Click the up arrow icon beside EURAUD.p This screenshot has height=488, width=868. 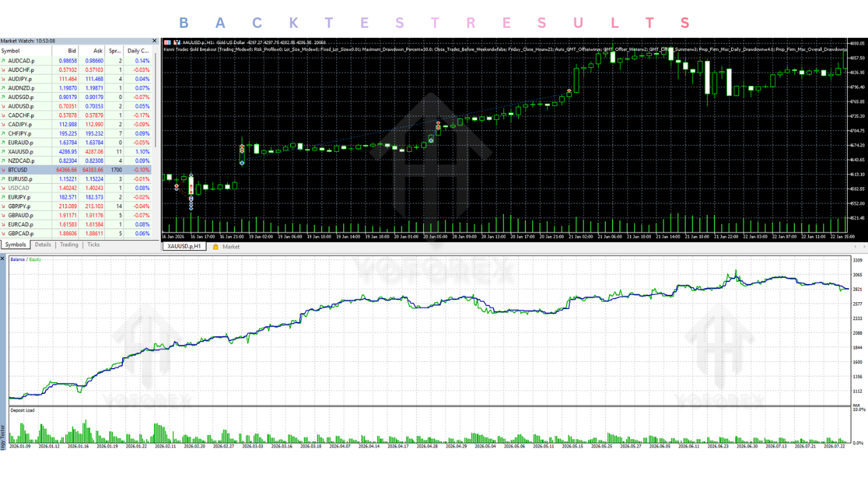pyautogui.click(x=3, y=142)
